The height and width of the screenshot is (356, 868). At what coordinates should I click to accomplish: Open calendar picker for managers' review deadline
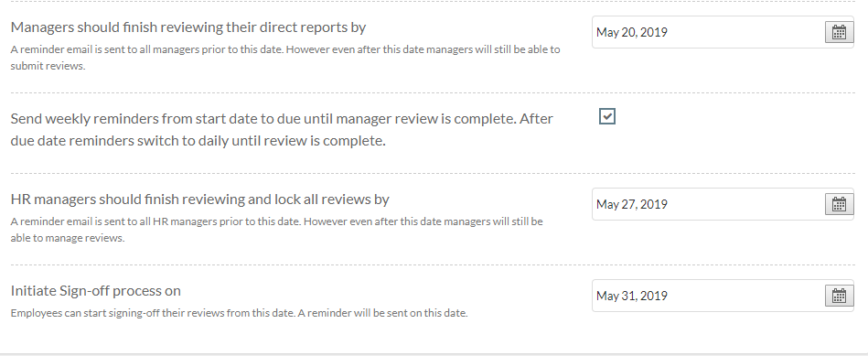pos(839,32)
